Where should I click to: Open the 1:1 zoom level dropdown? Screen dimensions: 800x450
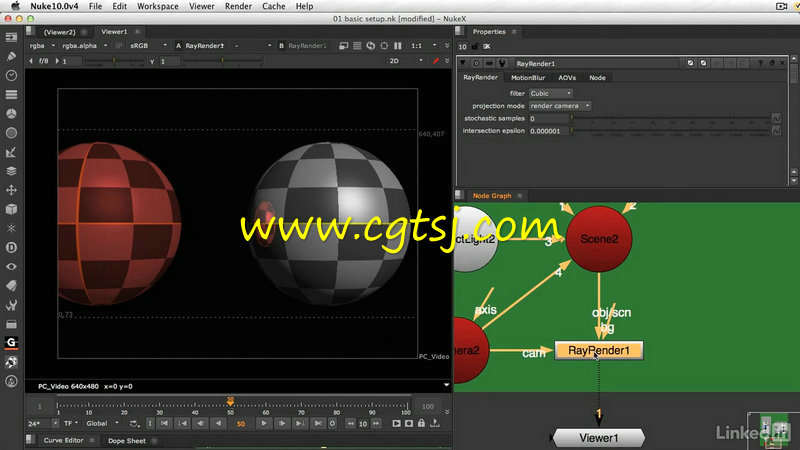(424, 45)
